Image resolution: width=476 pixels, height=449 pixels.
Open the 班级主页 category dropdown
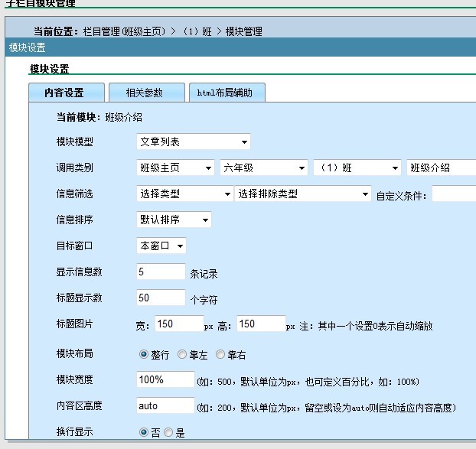click(175, 168)
